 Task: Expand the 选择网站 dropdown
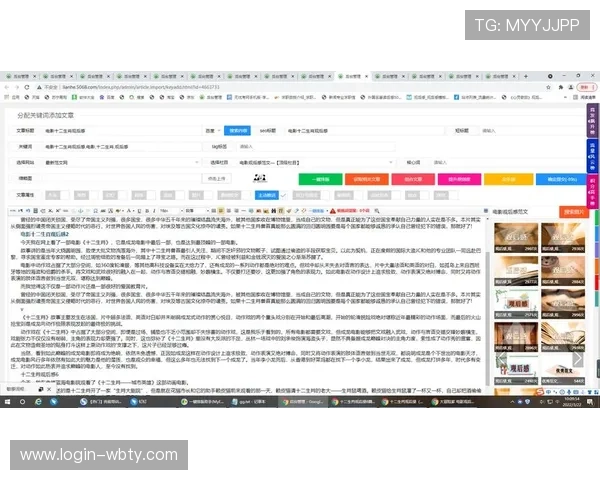[x=121, y=163]
